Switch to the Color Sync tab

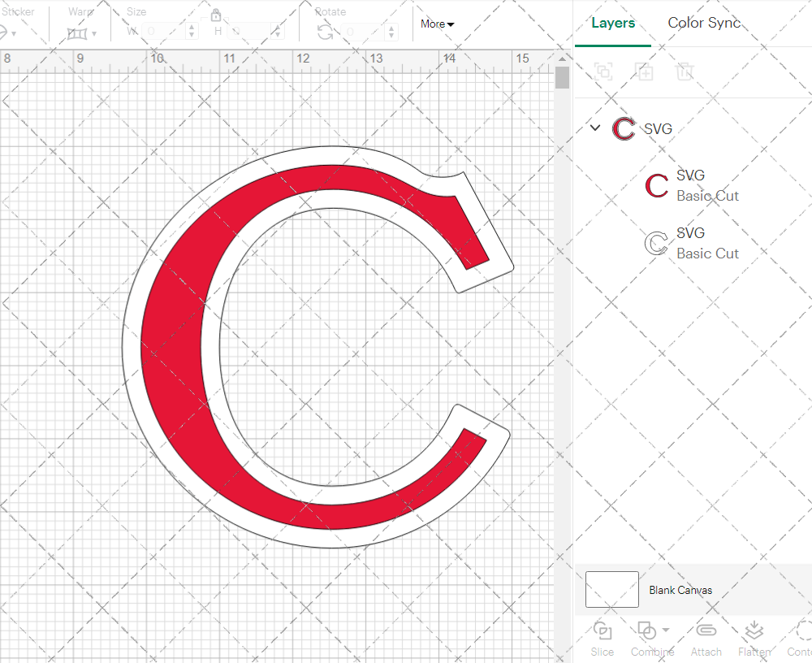pos(704,23)
